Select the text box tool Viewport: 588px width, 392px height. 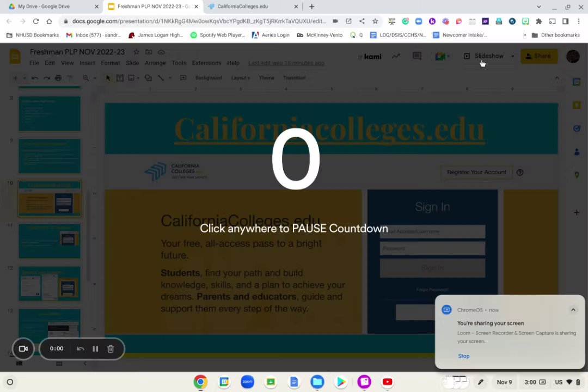click(x=120, y=78)
